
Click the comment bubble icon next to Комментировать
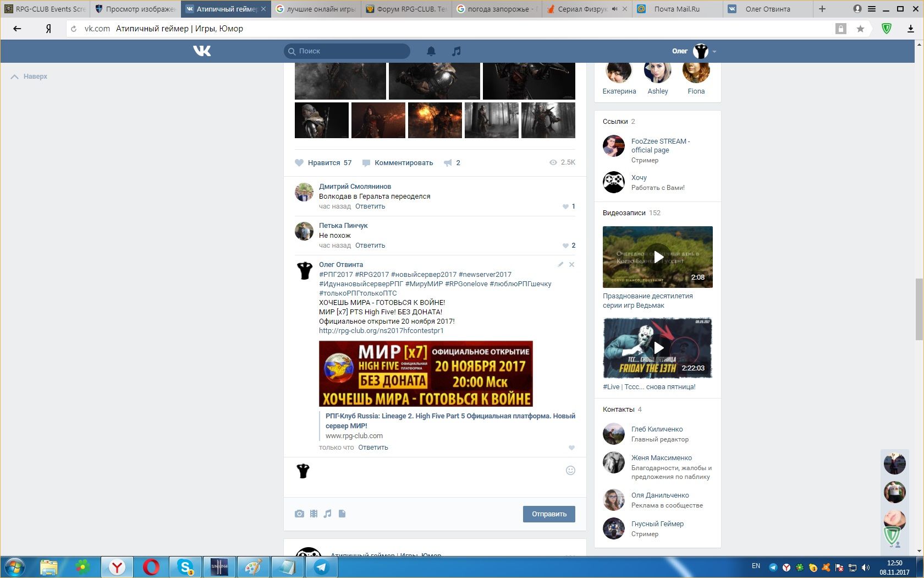pos(366,163)
